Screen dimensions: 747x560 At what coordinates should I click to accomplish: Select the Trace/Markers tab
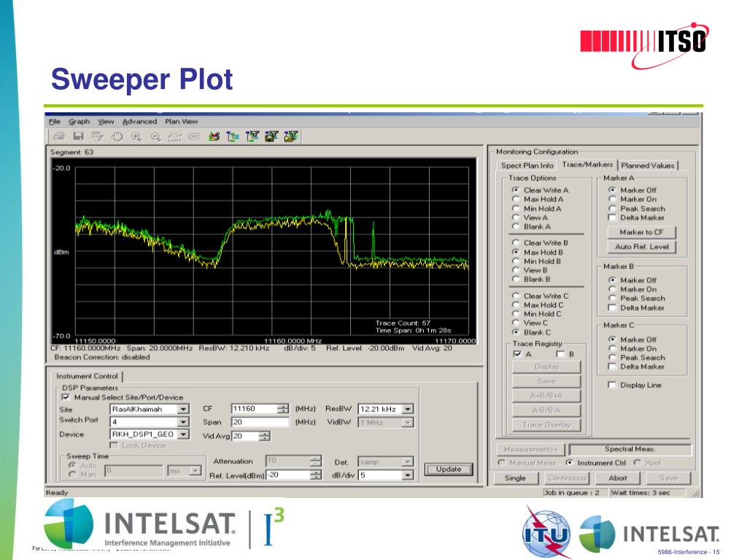[x=587, y=164]
